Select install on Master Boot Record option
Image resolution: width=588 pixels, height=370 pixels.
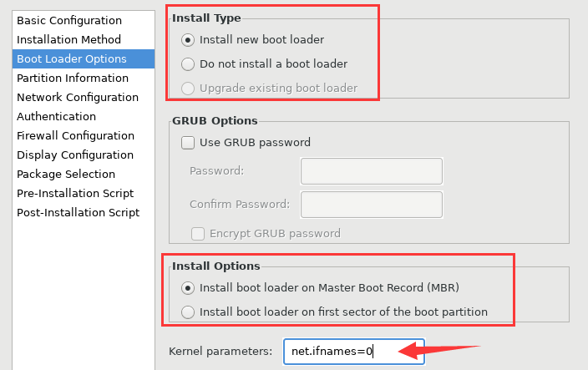point(188,288)
